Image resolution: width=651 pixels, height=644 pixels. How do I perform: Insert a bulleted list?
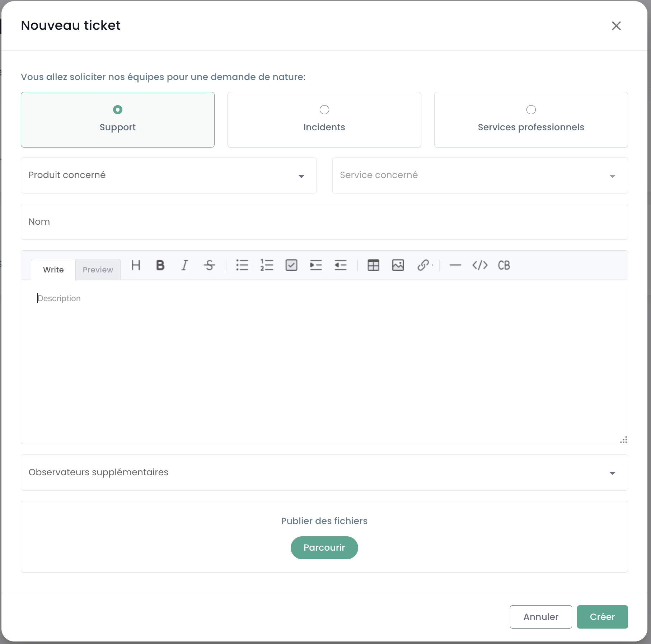(x=242, y=265)
